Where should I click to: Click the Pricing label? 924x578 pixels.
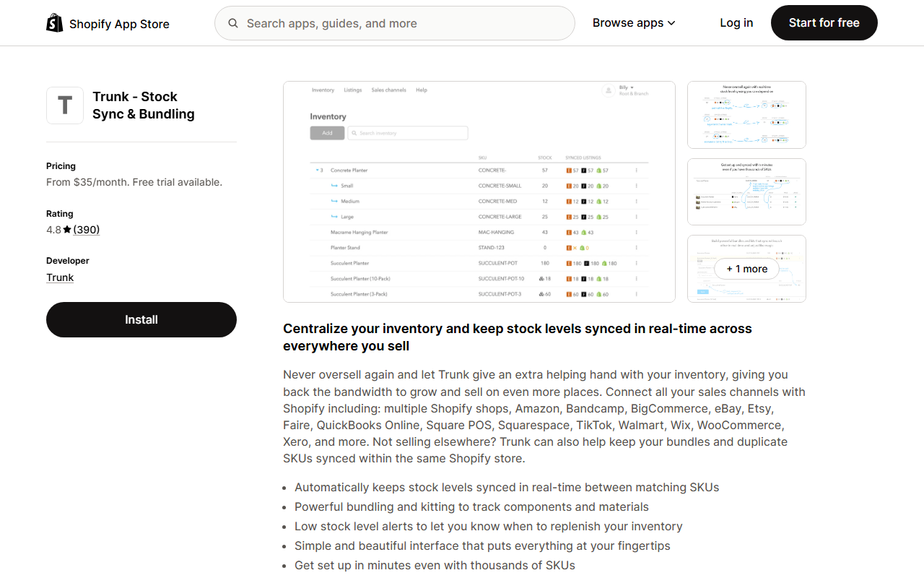(x=61, y=166)
